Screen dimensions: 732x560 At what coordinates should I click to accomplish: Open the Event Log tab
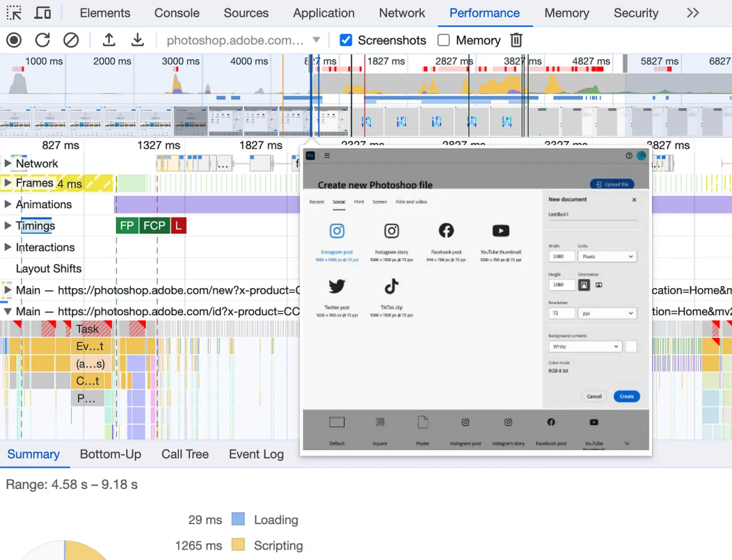point(256,454)
